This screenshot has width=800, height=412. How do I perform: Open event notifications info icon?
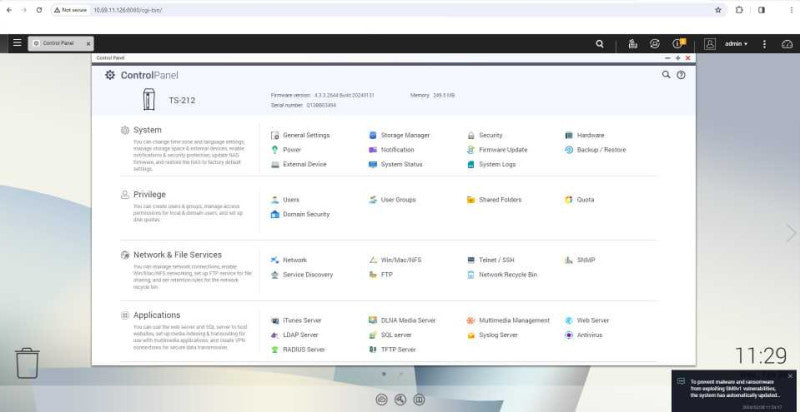[678, 44]
